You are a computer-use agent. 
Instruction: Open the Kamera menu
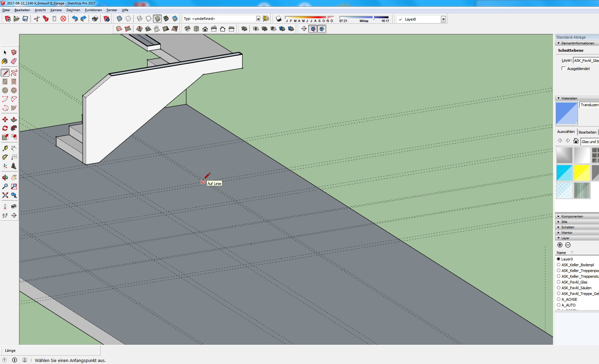coord(56,10)
